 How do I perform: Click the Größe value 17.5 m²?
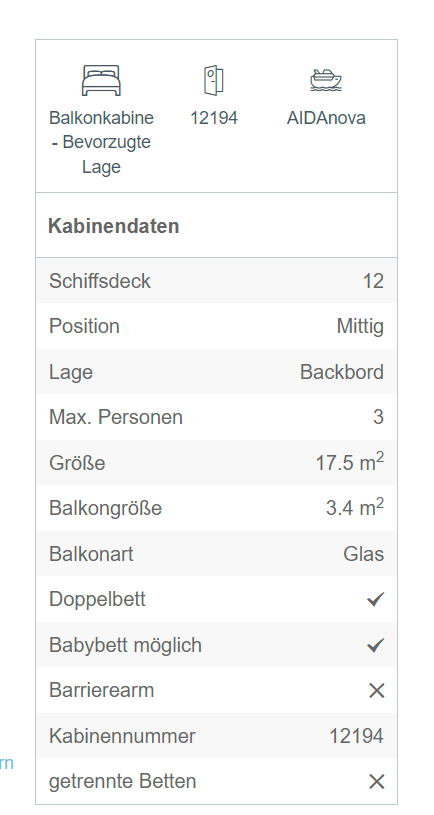[350, 462]
